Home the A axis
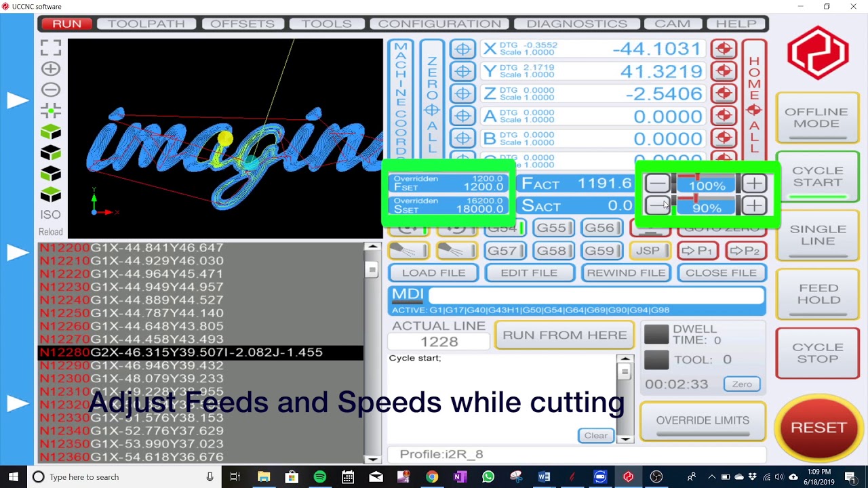Screen dimensions: 868x488 724,116
